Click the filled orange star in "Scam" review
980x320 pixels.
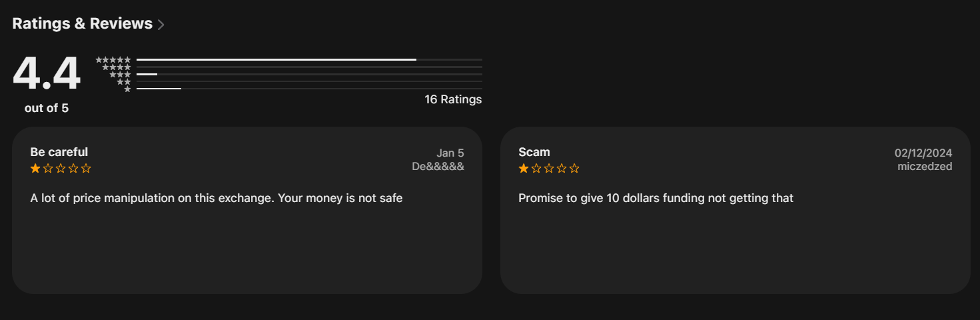click(524, 169)
